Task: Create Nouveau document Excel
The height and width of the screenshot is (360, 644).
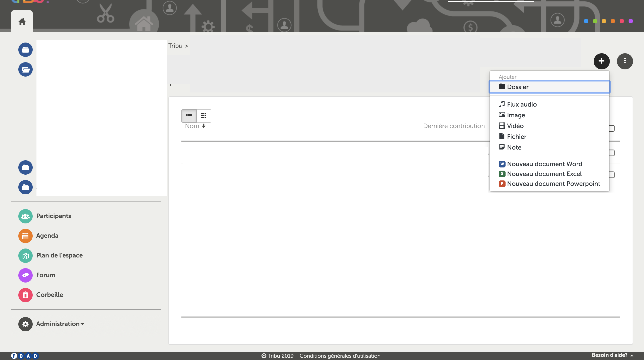Action: coord(550,174)
